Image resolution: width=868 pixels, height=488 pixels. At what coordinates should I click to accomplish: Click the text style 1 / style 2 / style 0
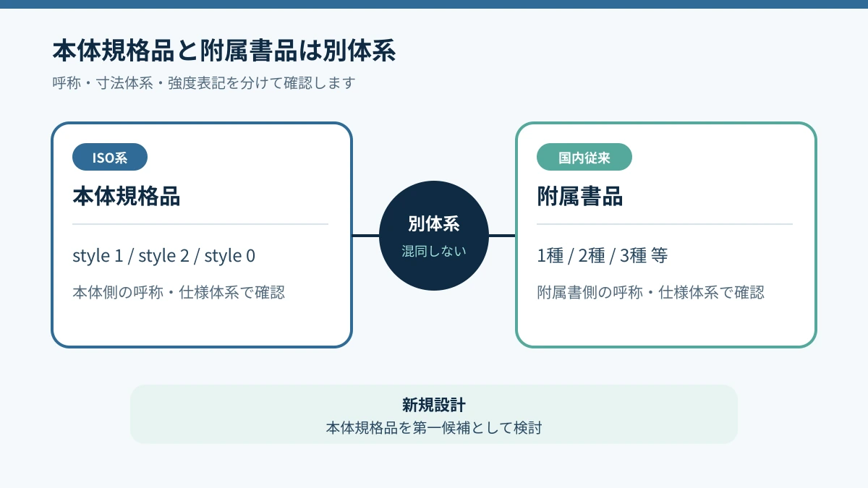click(164, 256)
